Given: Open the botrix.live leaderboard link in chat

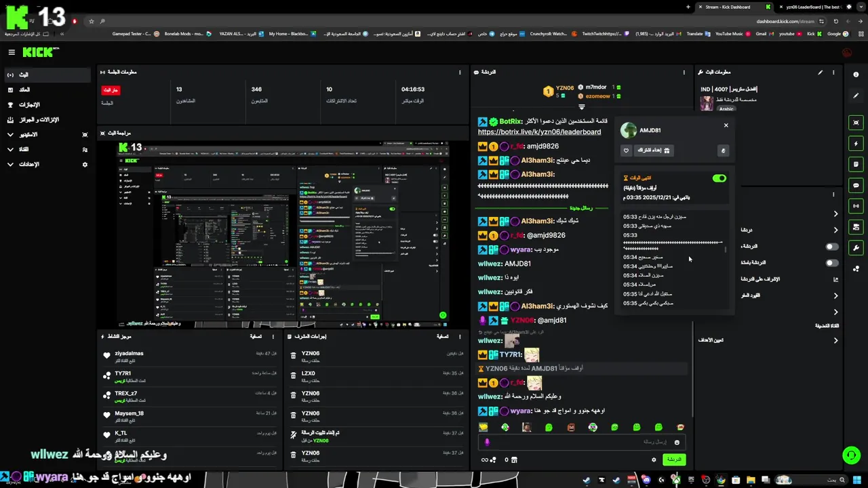Looking at the screenshot, I should point(539,132).
